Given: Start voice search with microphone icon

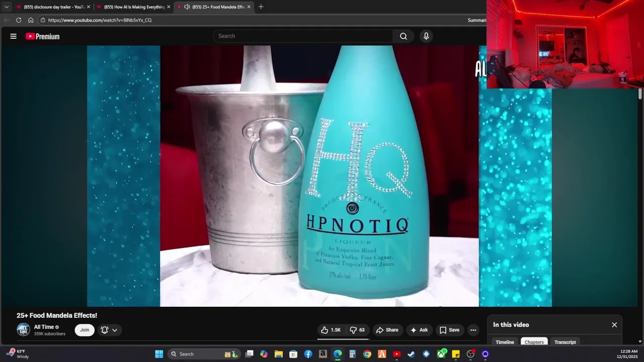Looking at the screenshot, I should (x=426, y=36).
